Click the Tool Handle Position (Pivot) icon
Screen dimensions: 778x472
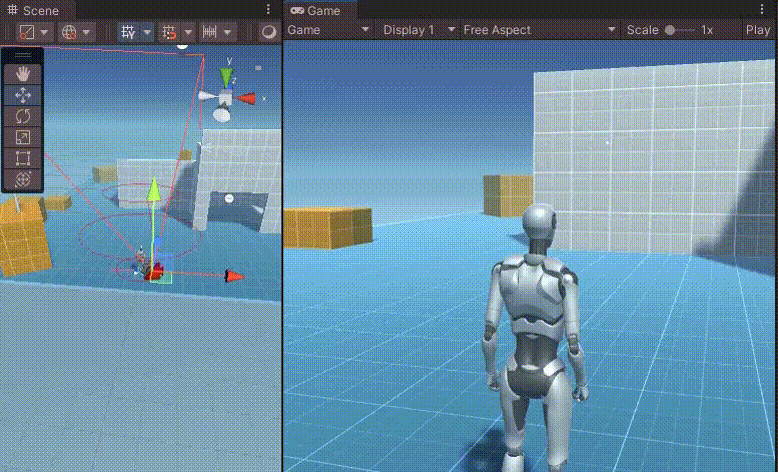[x=26, y=32]
